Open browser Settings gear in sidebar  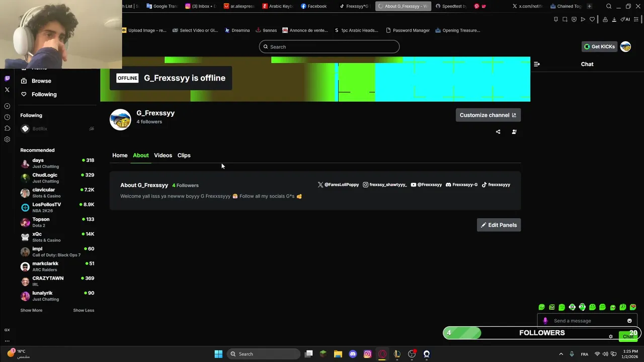pos(7,139)
